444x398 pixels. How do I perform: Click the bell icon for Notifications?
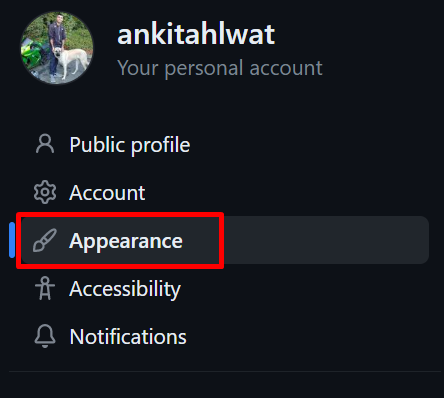pyautogui.click(x=45, y=336)
